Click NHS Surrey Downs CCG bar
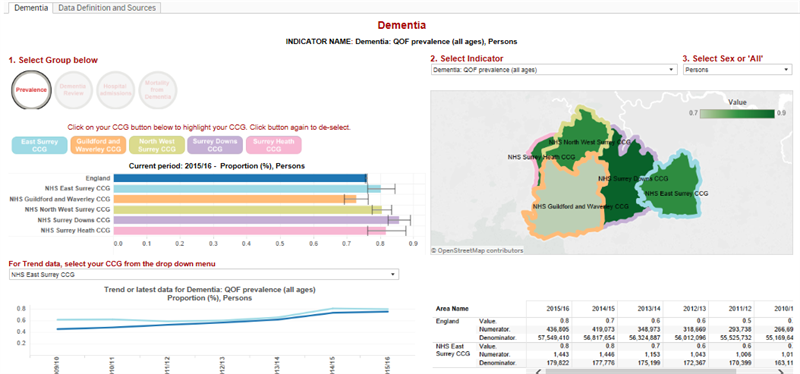 click(256, 220)
